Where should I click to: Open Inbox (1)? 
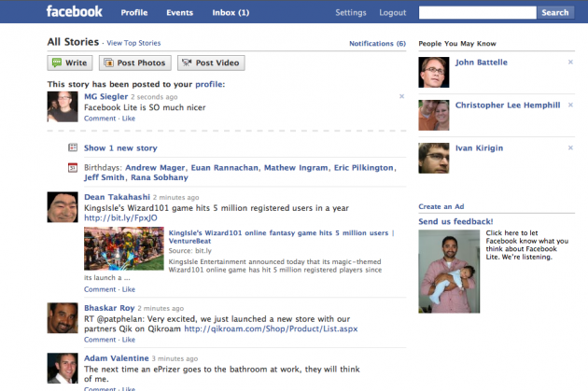coord(231,12)
